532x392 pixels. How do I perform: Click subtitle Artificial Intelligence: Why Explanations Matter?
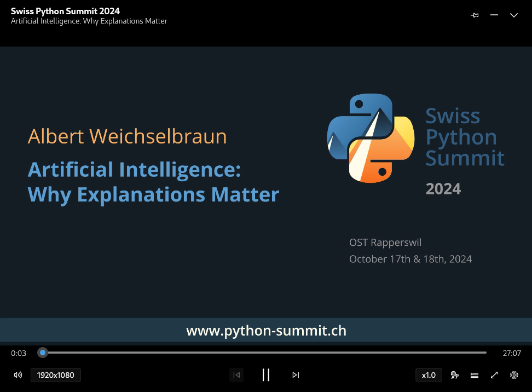89,21
